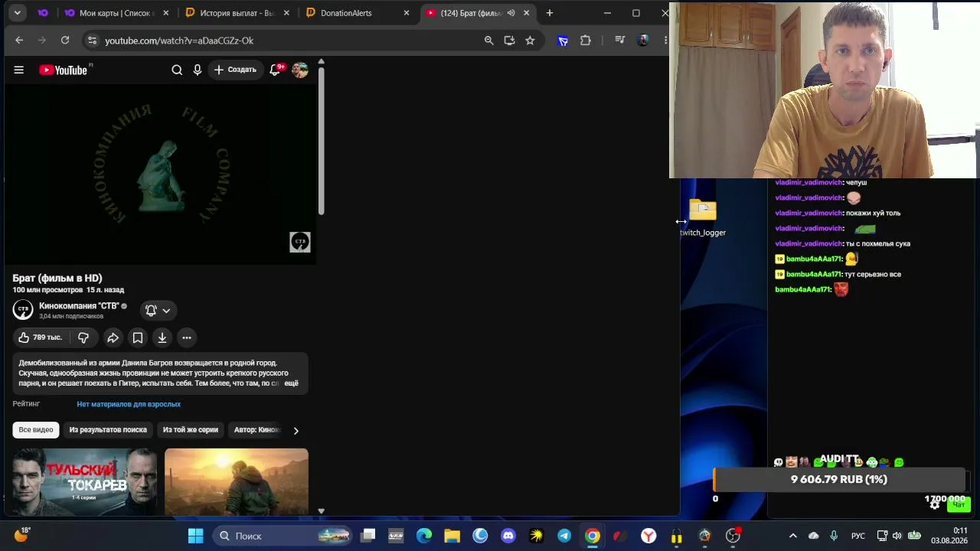Image resolution: width=980 pixels, height=551 pixels.
Task: Close the История выплат tab
Action: click(x=287, y=13)
